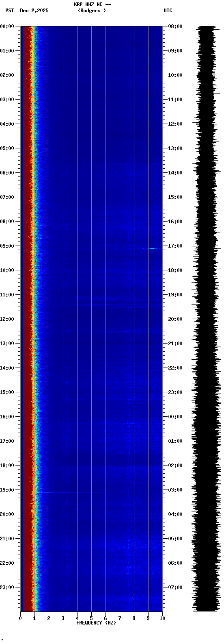This screenshot has width=224, height=644.
Task: Select the 16:00 PST time tick label
Action: tap(7, 417)
